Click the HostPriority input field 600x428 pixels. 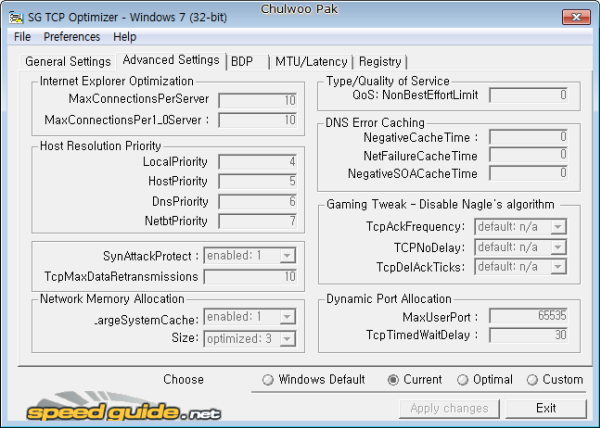pyautogui.click(x=258, y=181)
